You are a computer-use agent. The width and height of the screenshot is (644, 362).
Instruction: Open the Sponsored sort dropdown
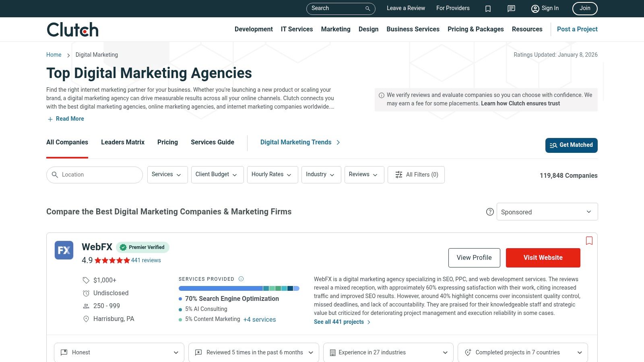pos(547,212)
